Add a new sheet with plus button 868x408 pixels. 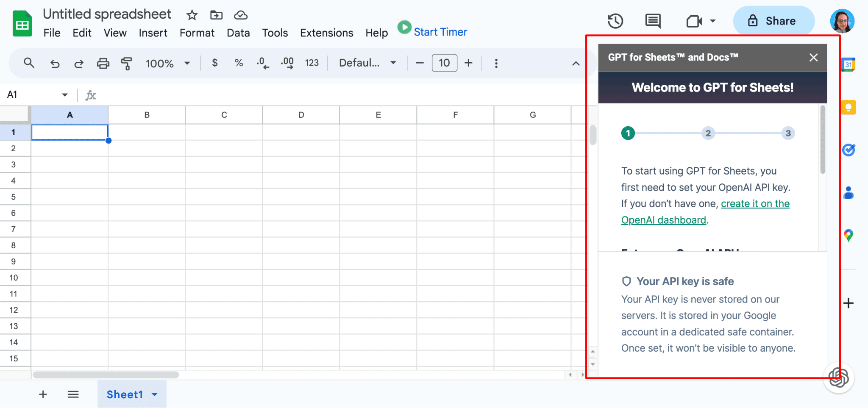tap(43, 394)
